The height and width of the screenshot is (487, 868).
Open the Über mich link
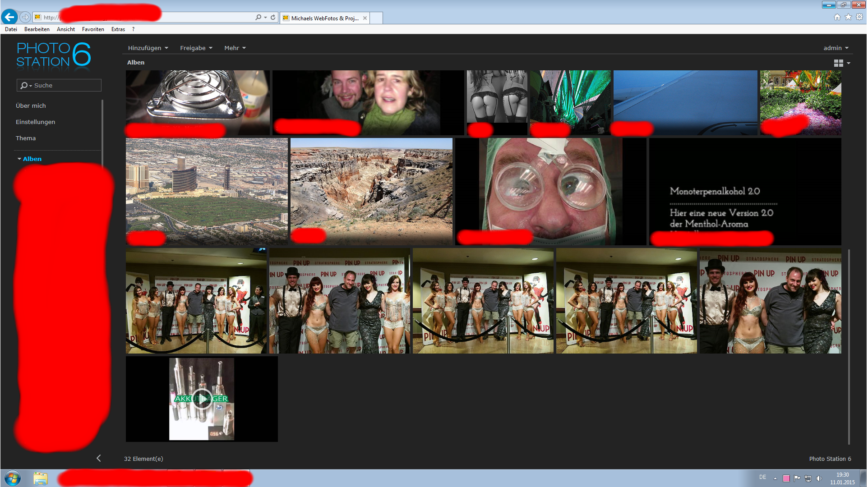pos(31,106)
